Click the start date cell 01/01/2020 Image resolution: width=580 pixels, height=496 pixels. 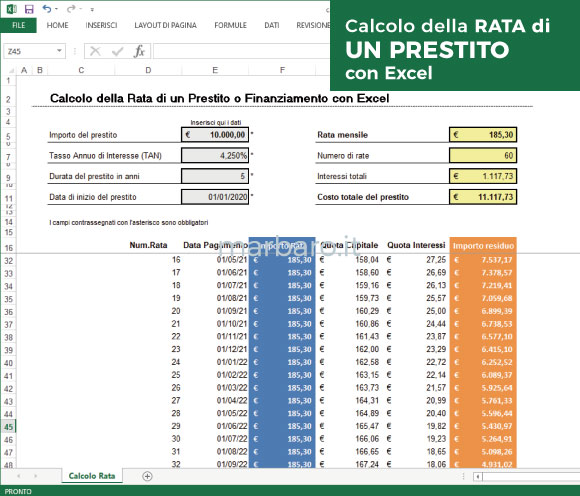pyautogui.click(x=215, y=197)
